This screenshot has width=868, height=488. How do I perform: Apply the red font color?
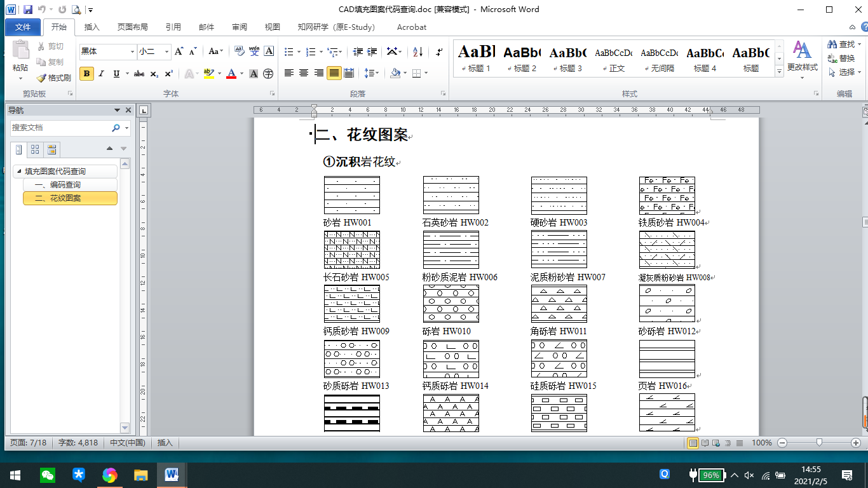pyautogui.click(x=231, y=74)
